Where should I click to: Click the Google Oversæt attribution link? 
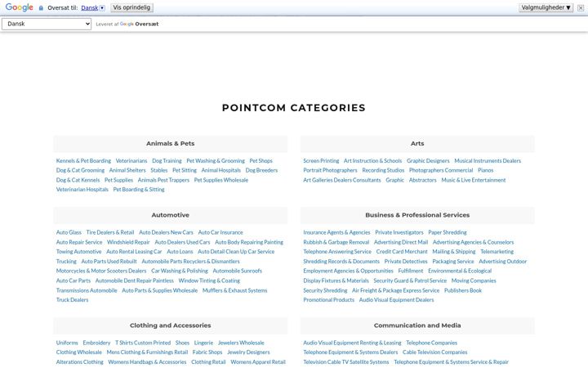click(x=139, y=24)
